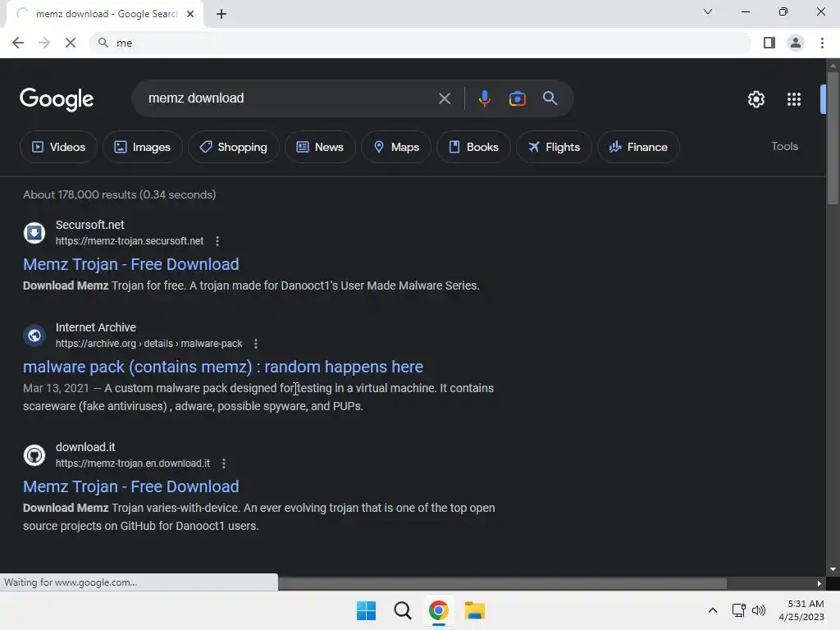Open more options for download.it result

(223, 463)
